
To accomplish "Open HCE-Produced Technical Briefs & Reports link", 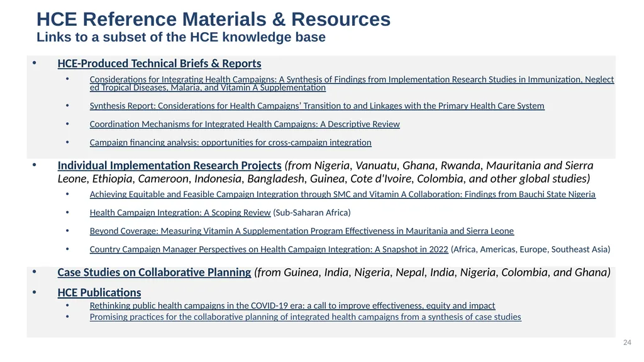I will click(x=159, y=64).
